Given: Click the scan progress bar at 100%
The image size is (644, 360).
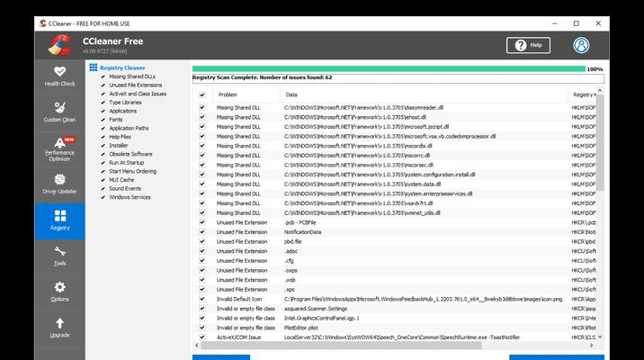Looking at the screenshot, I should click(389, 69).
